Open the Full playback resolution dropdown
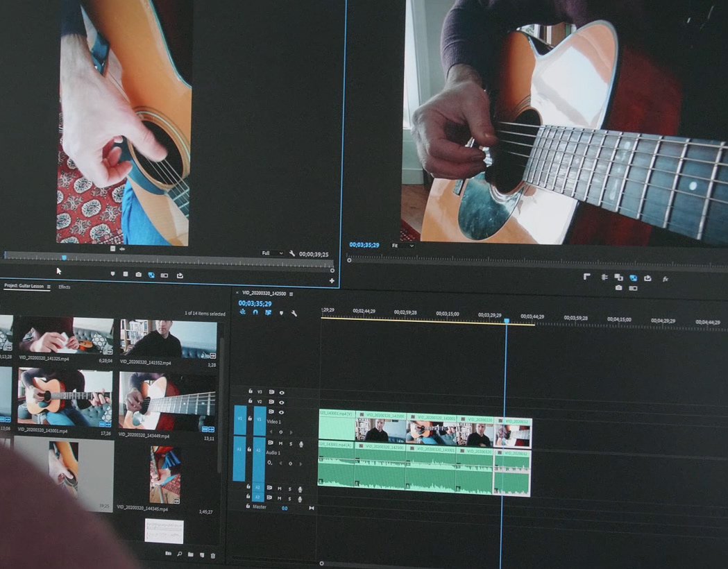This screenshot has height=569, width=728. click(x=272, y=253)
